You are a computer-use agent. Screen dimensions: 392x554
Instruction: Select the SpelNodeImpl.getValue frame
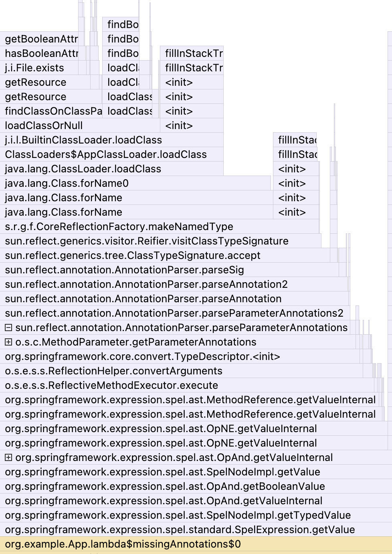pos(196,472)
